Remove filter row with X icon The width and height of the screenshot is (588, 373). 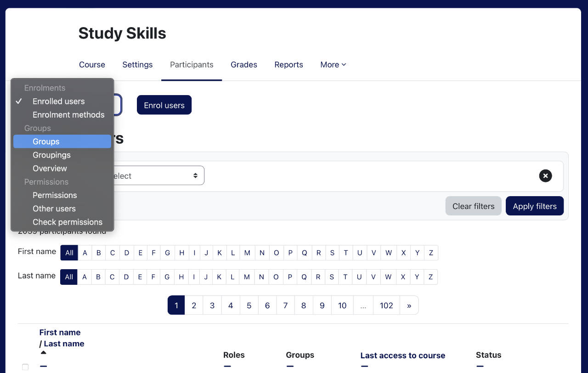tap(545, 176)
